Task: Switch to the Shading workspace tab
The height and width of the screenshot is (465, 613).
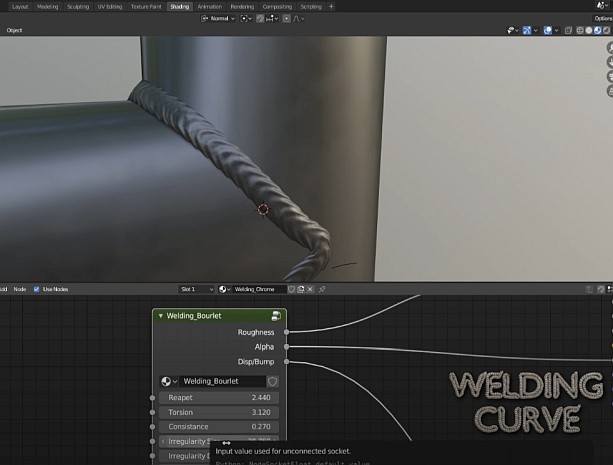Action: coord(179,6)
